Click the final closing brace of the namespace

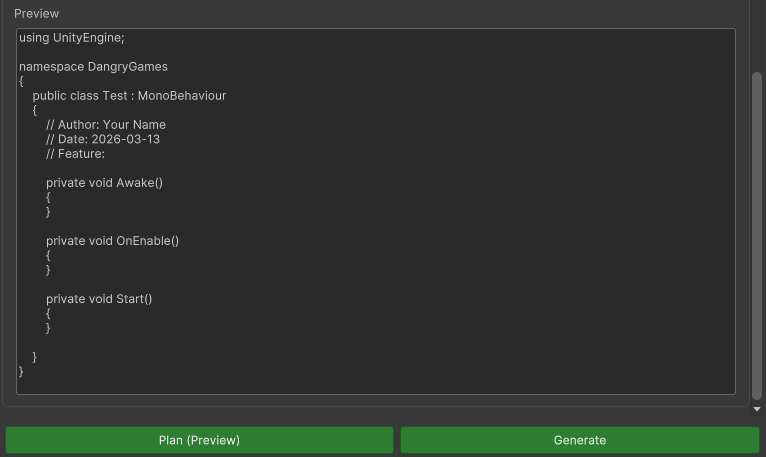click(x=21, y=371)
